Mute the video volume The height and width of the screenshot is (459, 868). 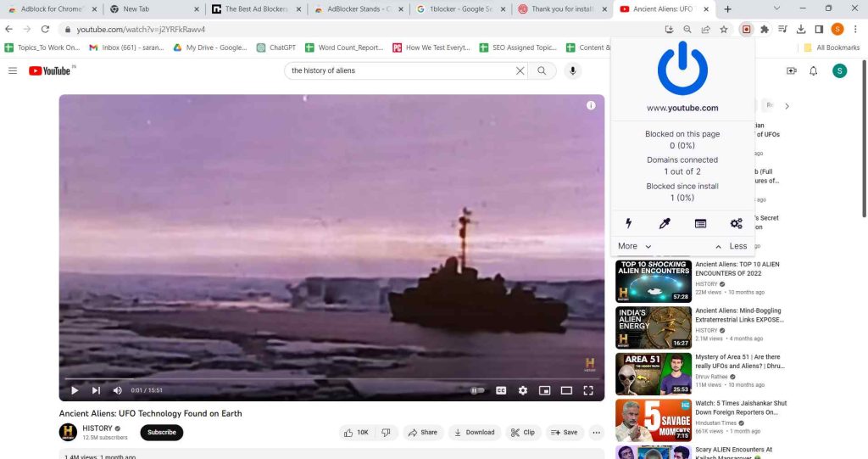coord(117,390)
